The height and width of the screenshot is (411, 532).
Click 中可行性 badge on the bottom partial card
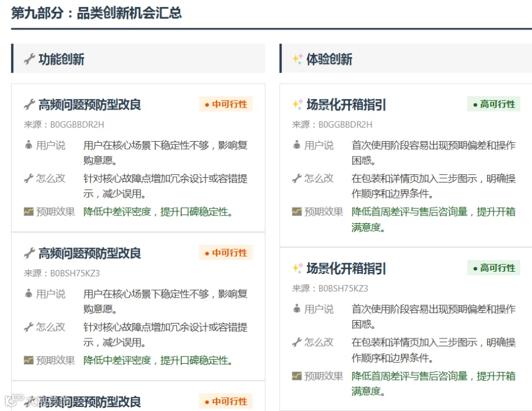[226, 402]
